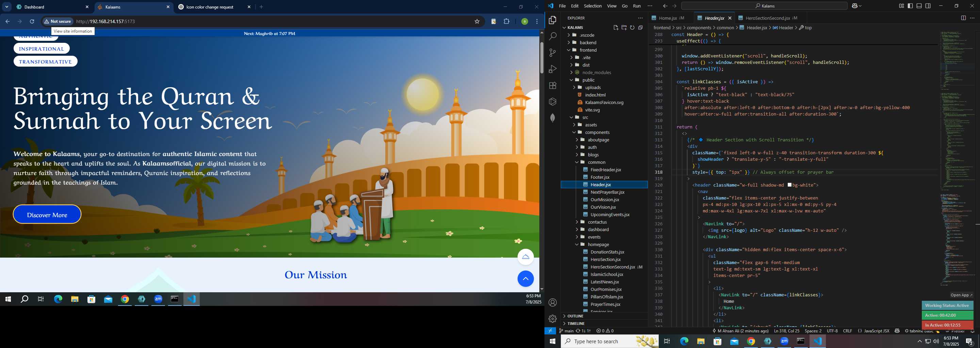Collapse the frontend folder
The image size is (980, 348).
[604, 50]
